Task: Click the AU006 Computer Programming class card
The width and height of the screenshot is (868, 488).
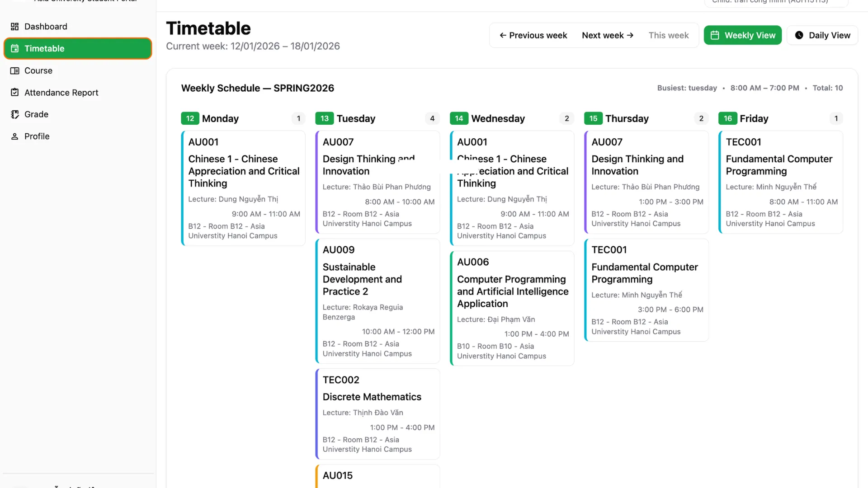Action: coord(511,308)
